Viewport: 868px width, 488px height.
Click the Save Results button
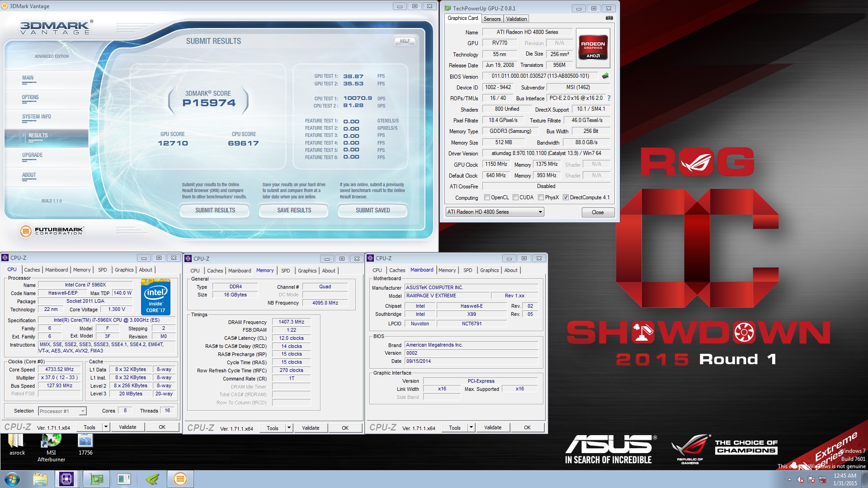[294, 211]
